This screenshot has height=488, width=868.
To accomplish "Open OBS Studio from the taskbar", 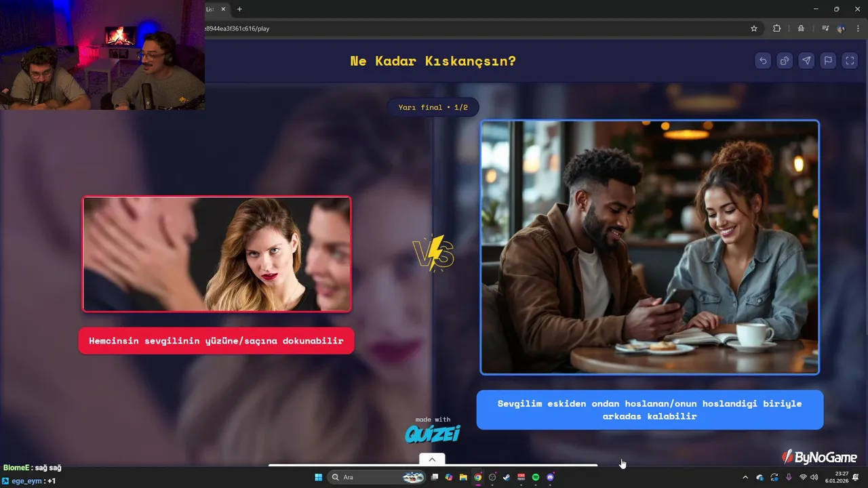I will click(492, 477).
